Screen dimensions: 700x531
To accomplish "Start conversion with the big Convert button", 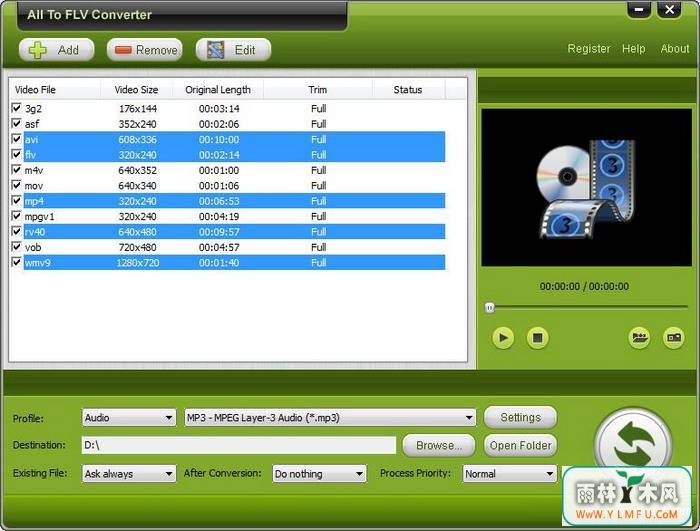I will 633,444.
